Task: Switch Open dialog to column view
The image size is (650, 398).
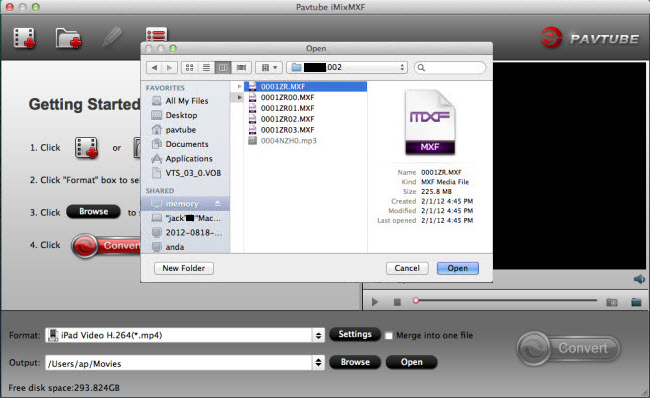Action: [223, 68]
